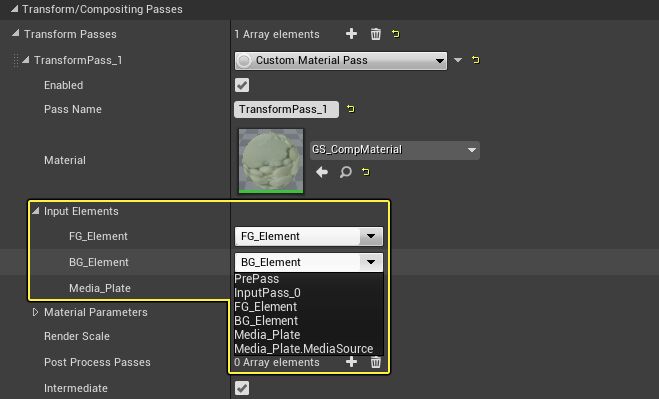Select the Render Scale property label
659x399 pixels.
(76, 336)
